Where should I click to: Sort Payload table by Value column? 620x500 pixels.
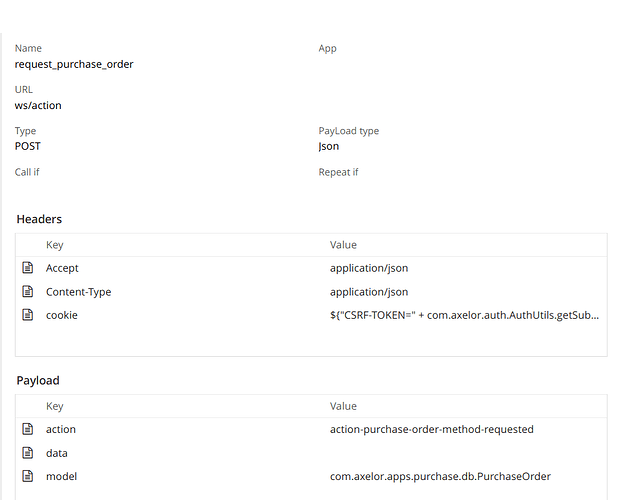click(x=343, y=406)
